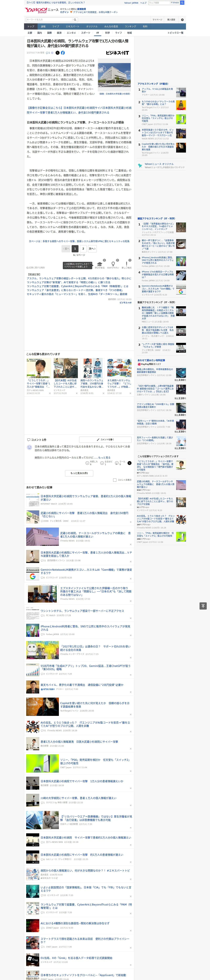The image size is (210, 980).
Task: Click the コメントを書く button
Action: [105, 439]
